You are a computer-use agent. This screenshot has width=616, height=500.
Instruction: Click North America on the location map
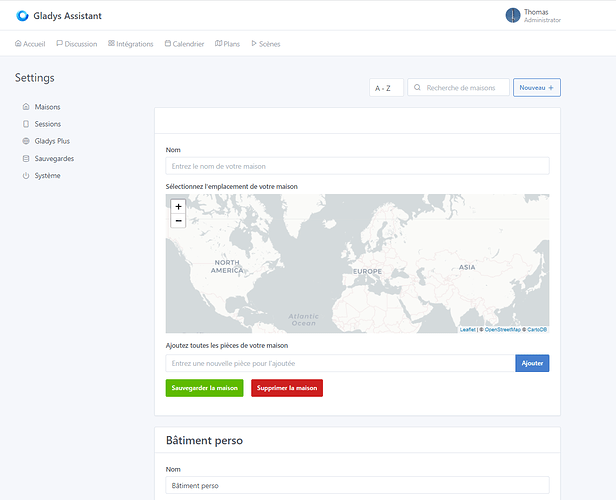tap(227, 266)
